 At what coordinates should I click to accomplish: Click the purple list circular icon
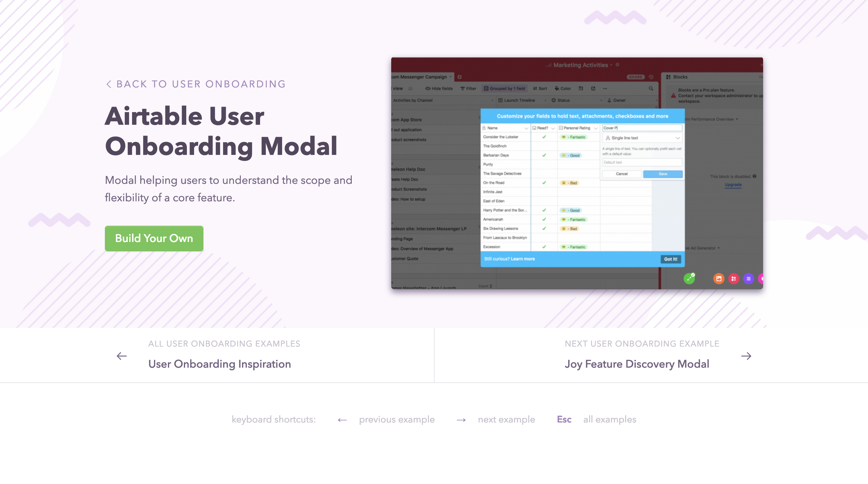click(748, 279)
